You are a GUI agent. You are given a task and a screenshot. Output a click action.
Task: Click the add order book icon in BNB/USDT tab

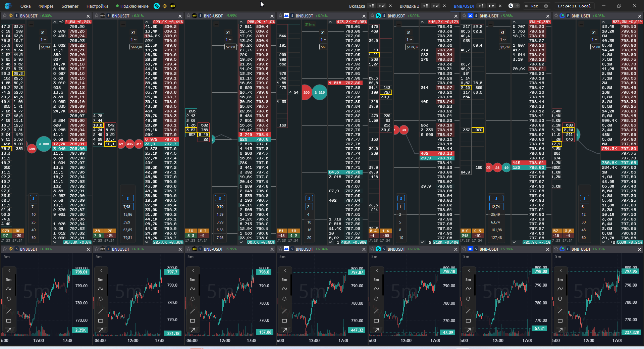point(481,6)
